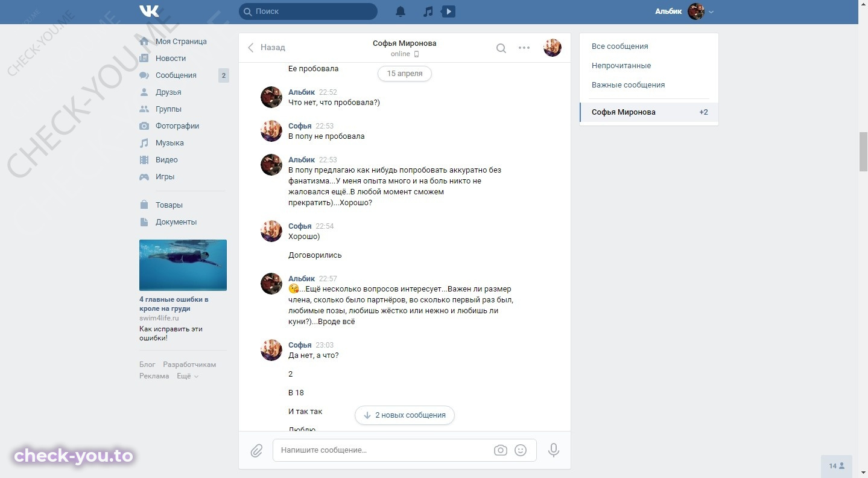Open Софья sender name at 22:53
Screen dimensions: 868x478
point(300,126)
